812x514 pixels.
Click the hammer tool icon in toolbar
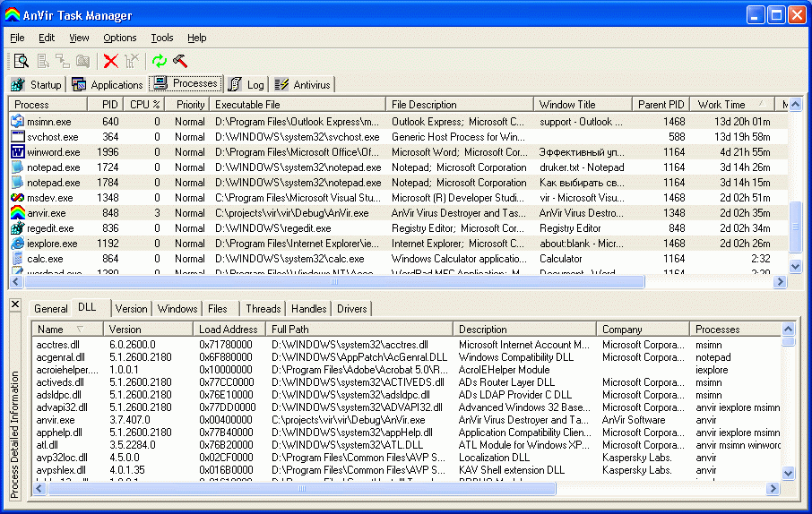180,61
